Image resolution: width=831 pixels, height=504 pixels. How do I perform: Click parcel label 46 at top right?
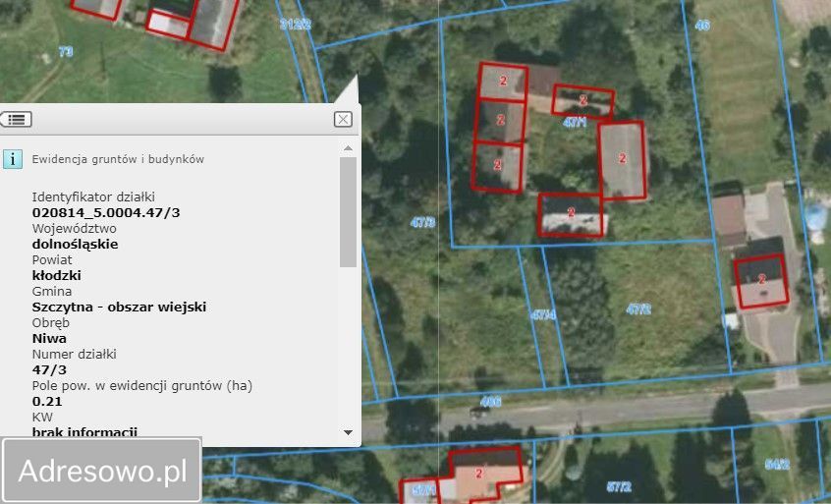click(x=701, y=26)
